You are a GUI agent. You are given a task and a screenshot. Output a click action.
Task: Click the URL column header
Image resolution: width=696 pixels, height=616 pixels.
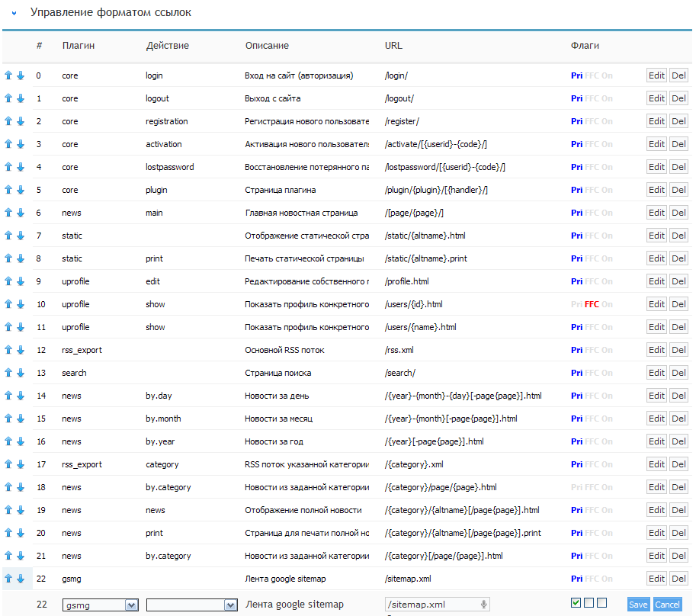pos(393,46)
